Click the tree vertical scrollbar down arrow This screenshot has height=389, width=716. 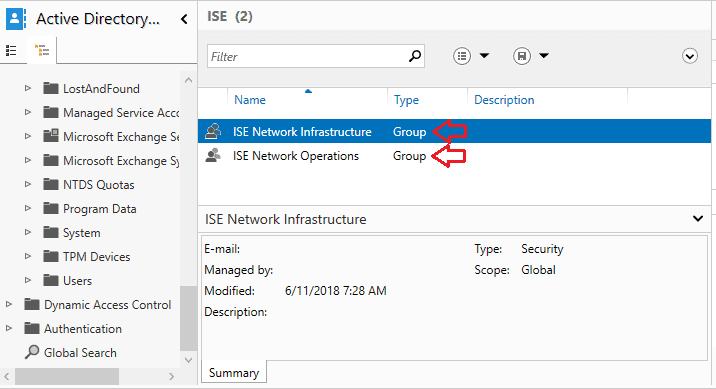tap(188, 360)
